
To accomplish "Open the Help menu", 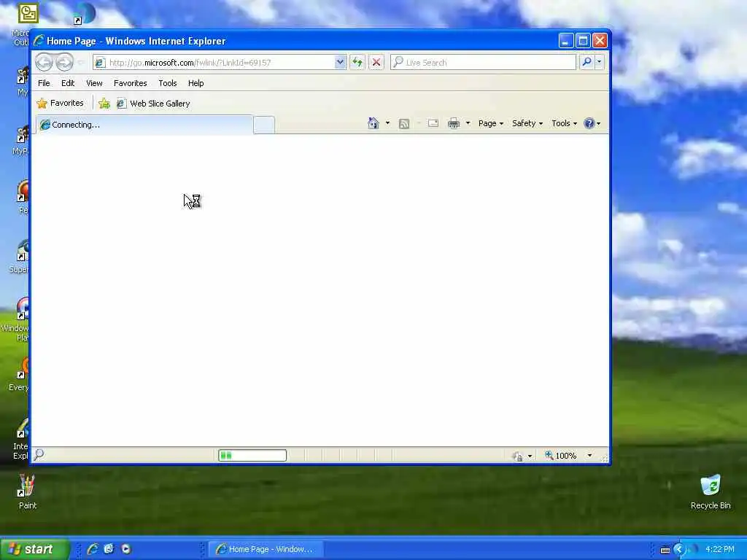I will pos(196,83).
